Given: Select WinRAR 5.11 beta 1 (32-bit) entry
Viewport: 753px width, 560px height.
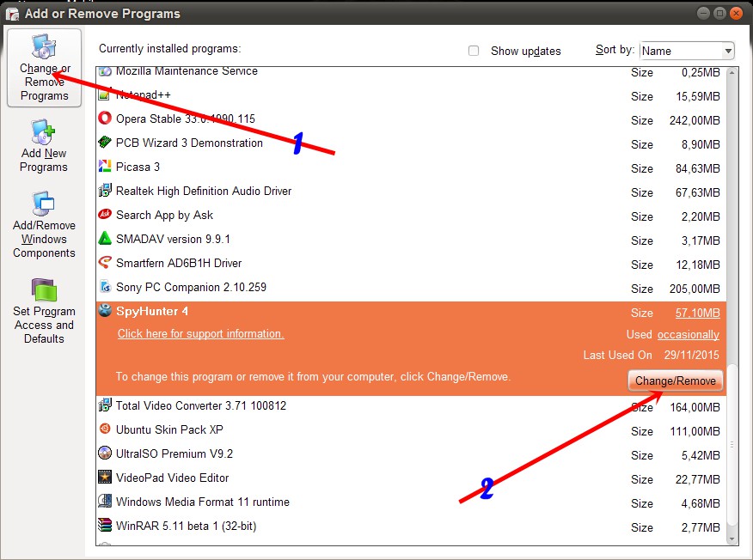Looking at the screenshot, I should (x=411, y=526).
